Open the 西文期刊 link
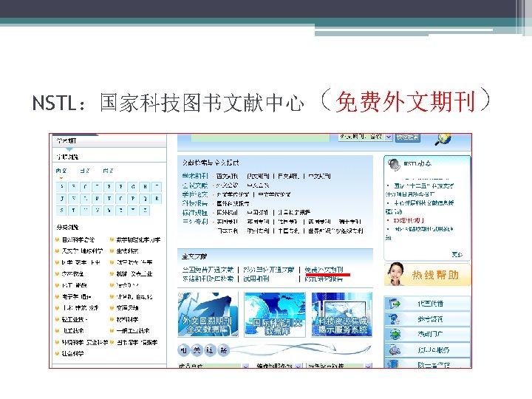This screenshot has width=532, height=399. tap(228, 176)
